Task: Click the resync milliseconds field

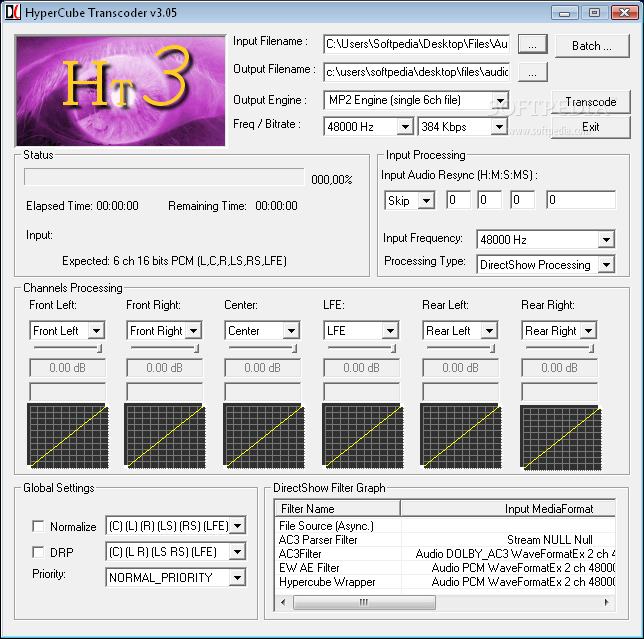Action: (x=581, y=200)
